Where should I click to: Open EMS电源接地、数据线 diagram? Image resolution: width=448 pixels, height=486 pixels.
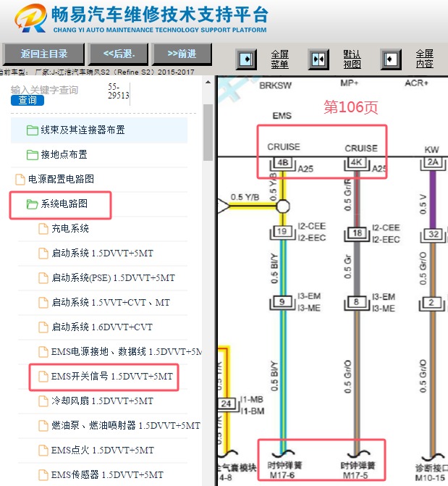point(127,351)
